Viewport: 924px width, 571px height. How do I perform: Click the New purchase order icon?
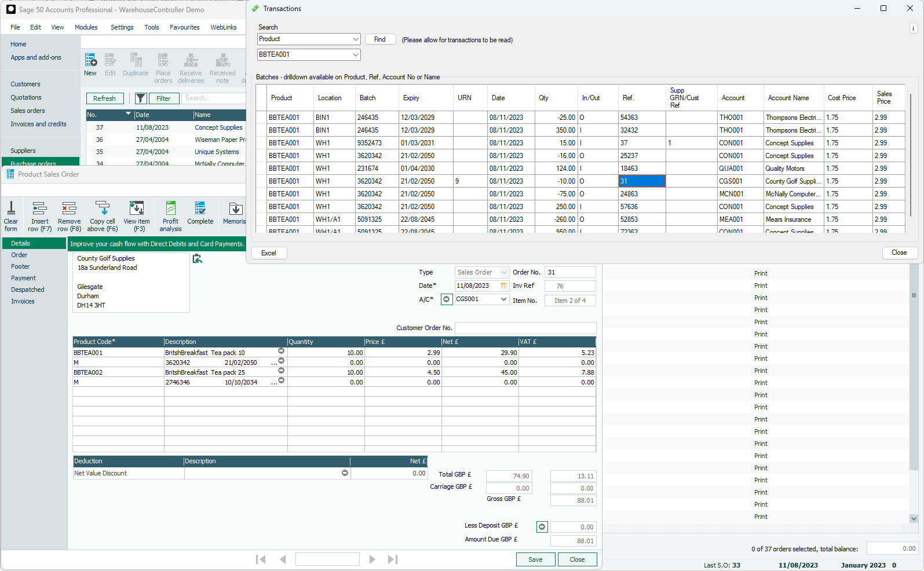pyautogui.click(x=90, y=64)
